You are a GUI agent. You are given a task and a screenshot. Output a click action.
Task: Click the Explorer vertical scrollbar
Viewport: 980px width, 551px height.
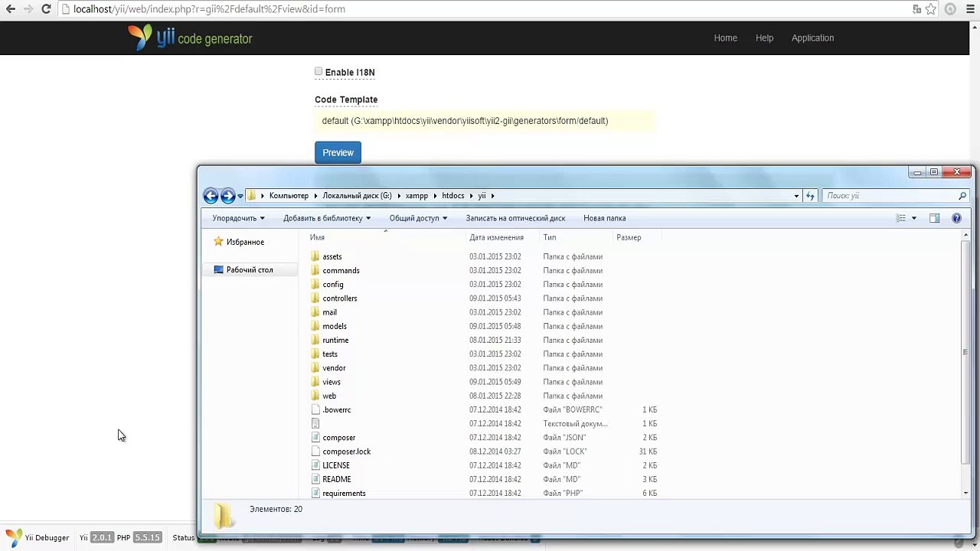coord(965,352)
